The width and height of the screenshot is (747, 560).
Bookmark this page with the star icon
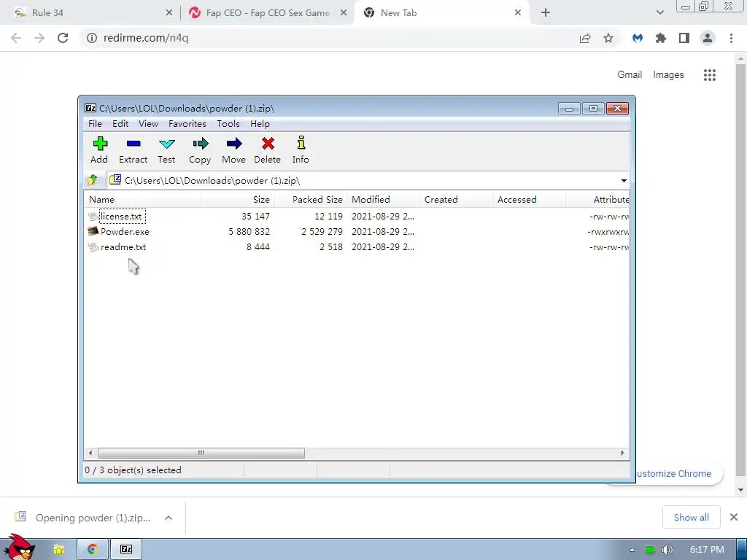pos(608,38)
